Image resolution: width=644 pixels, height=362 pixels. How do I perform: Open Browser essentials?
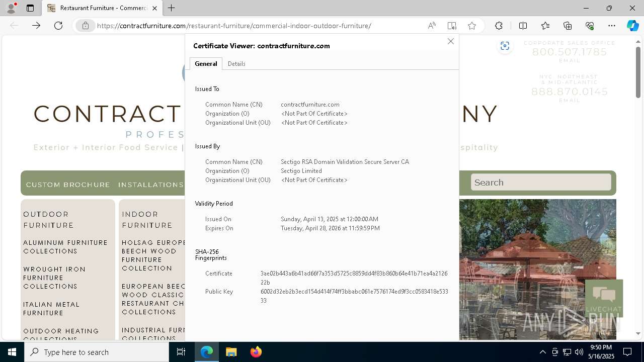(x=590, y=26)
